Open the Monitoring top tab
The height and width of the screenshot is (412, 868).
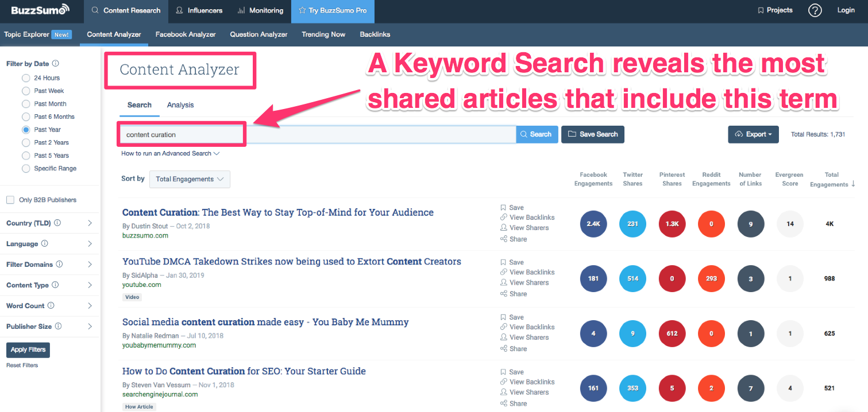click(x=260, y=11)
